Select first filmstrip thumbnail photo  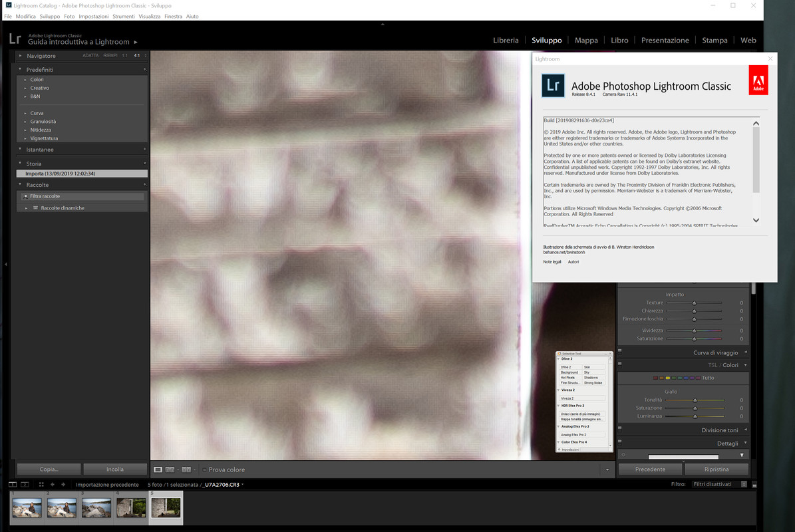27,507
